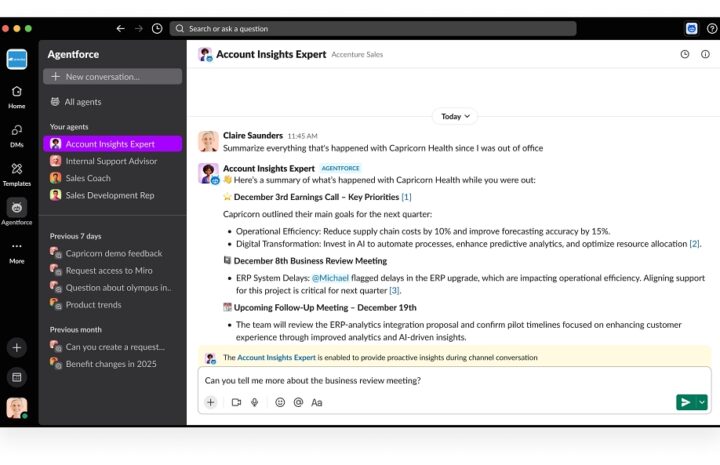
Task: Open the Question about olympus conversation
Action: point(112,287)
